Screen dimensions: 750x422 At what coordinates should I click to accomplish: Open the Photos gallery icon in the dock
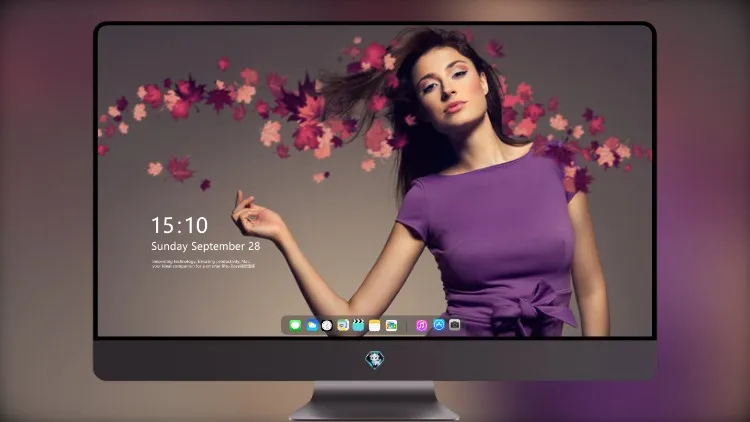391,326
